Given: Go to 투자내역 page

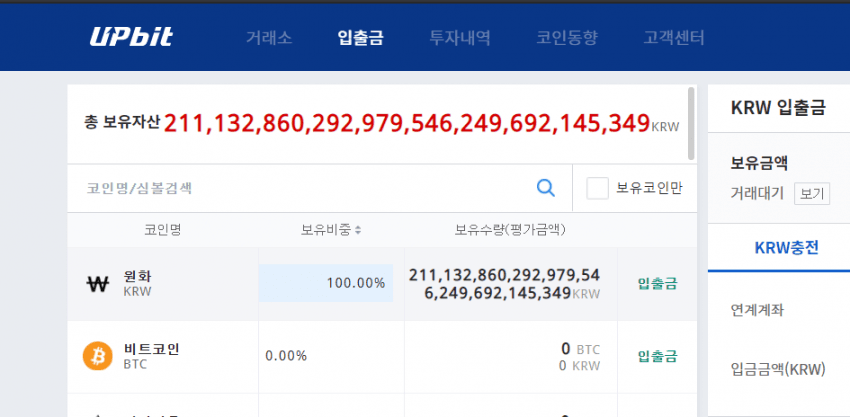Looking at the screenshot, I should 460,38.
